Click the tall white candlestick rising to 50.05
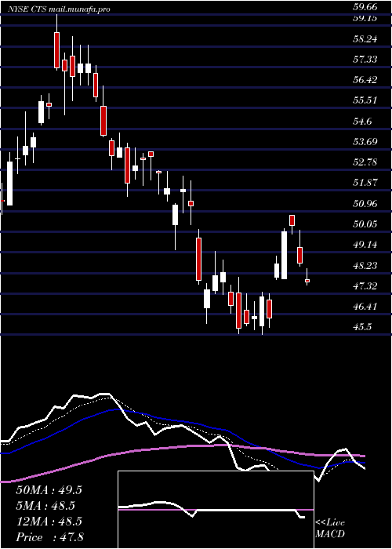392x549 pixels. 284,255
